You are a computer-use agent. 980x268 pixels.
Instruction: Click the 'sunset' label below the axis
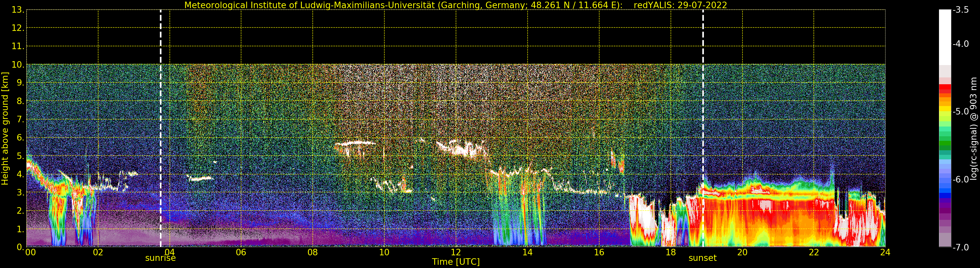click(x=702, y=258)
